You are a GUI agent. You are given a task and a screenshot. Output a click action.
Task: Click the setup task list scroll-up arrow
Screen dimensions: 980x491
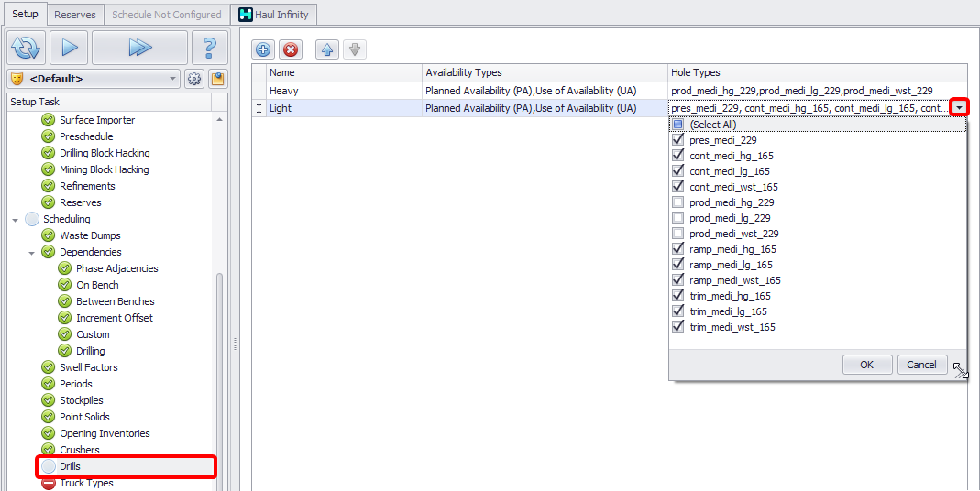click(219, 119)
